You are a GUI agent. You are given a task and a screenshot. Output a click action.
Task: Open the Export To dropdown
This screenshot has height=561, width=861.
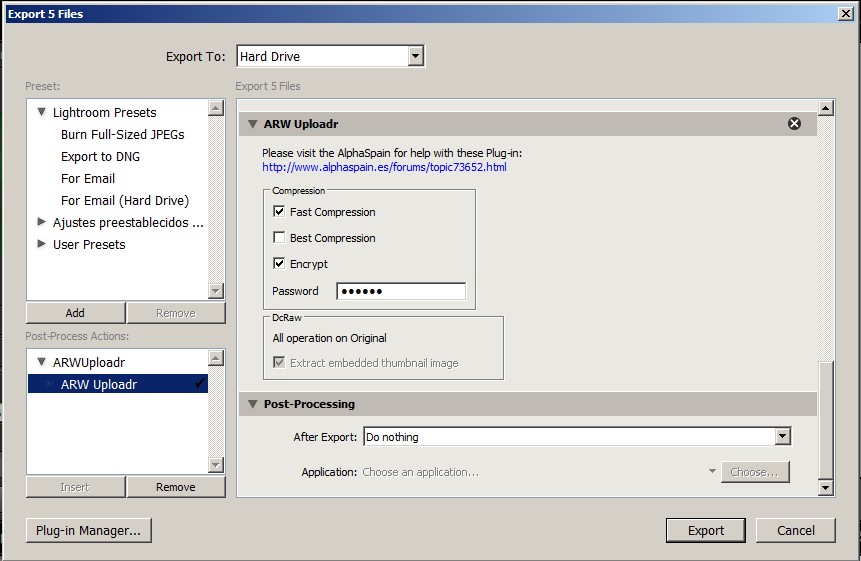pos(416,56)
